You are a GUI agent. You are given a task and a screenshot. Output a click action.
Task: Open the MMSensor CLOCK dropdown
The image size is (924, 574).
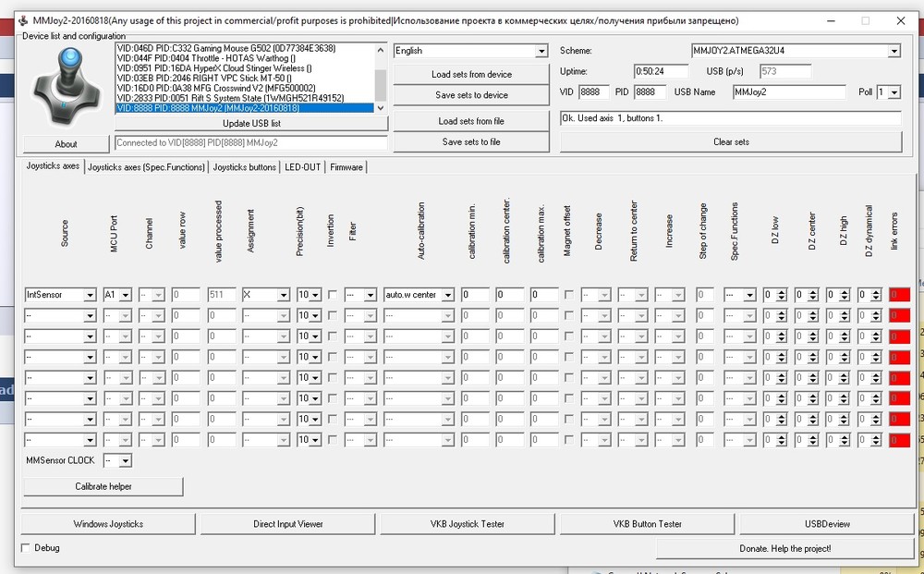tap(126, 461)
